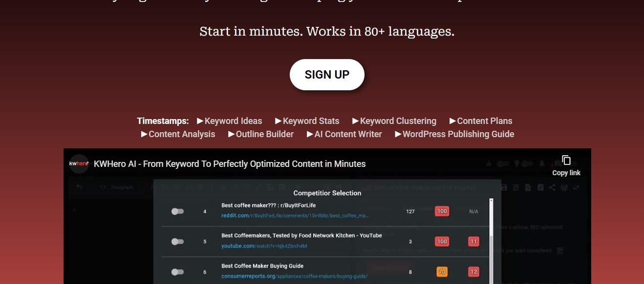Go to Content Plans timestamp
The height and width of the screenshot is (284, 644).
(x=484, y=121)
